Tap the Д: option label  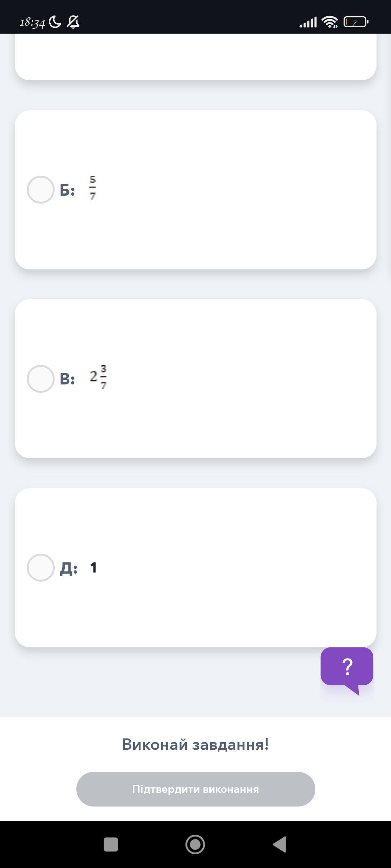click(x=68, y=568)
